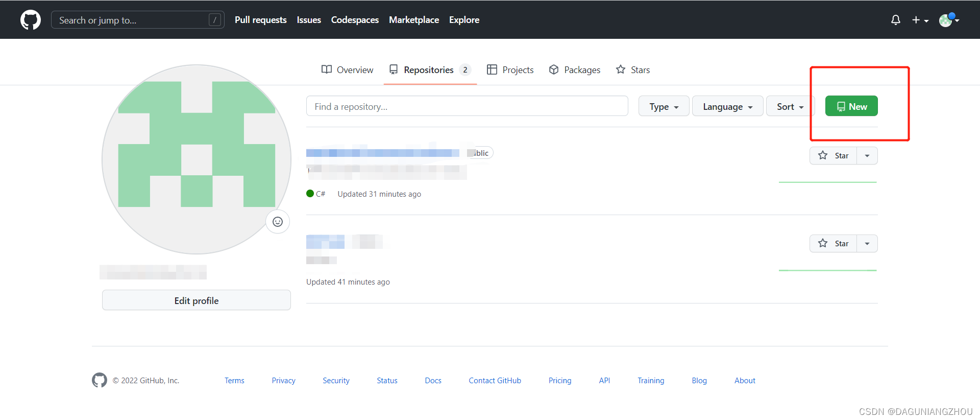The width and height of the screenshot is (980, 420).
Task: Open the GitHub homepage logo
Action: [31, 20]
